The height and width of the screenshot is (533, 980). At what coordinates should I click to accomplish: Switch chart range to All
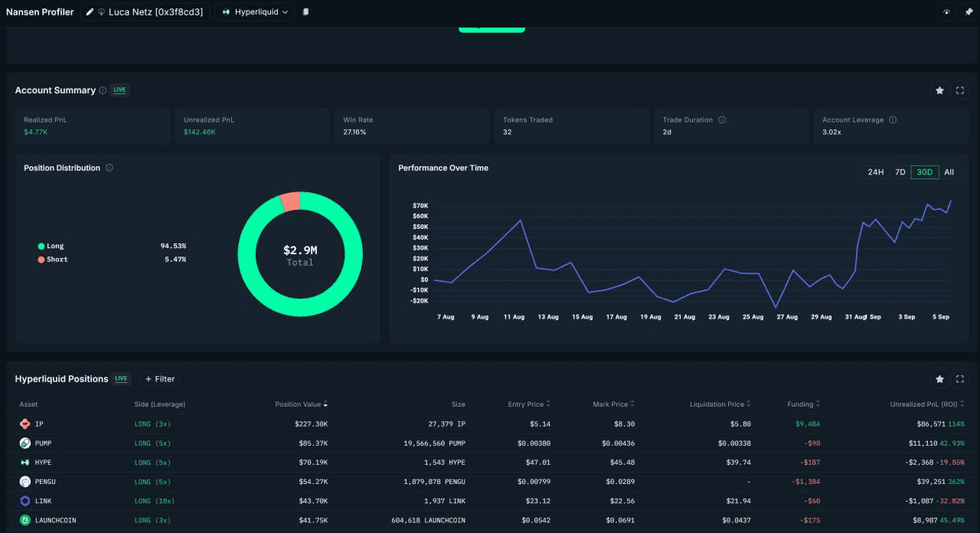(x=949, y=172)
